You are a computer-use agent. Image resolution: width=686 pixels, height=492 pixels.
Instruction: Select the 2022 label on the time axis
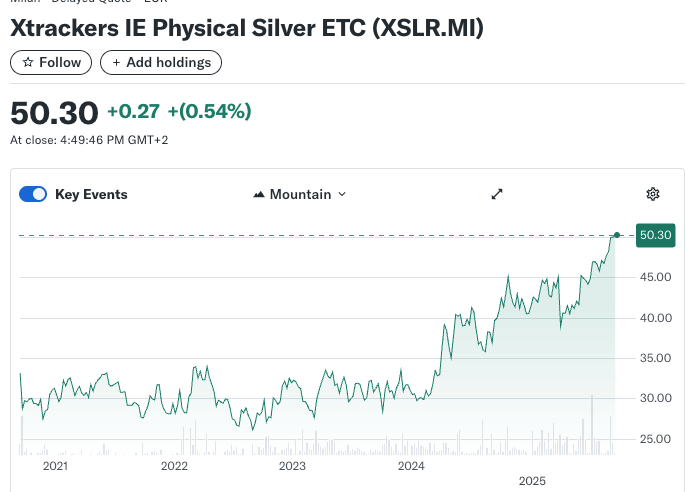tap(174, 465)
